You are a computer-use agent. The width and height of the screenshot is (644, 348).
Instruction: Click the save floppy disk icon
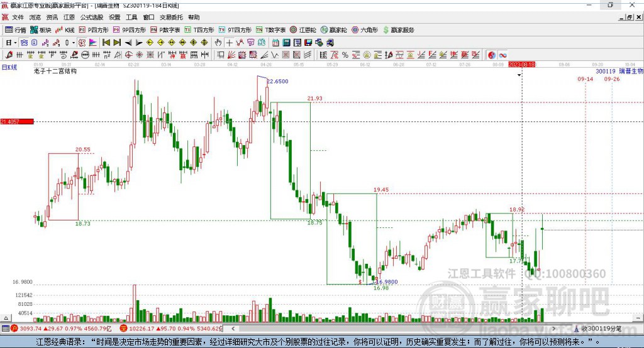point(308,43)
